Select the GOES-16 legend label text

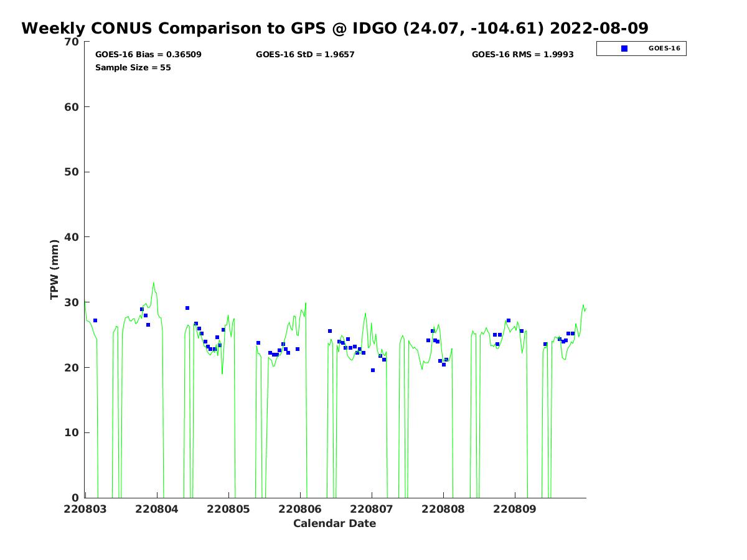pos(664,49)
